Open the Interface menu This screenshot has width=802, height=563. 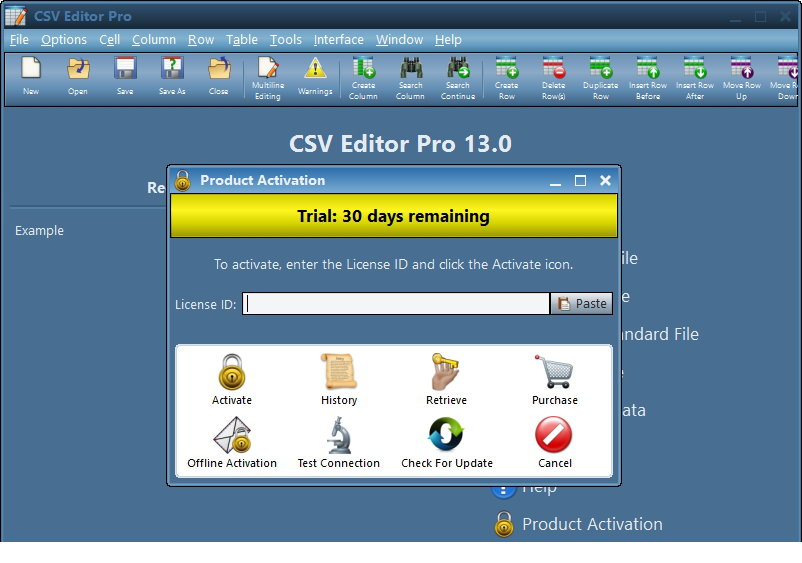pyautogui.click(x=339, y=39)
